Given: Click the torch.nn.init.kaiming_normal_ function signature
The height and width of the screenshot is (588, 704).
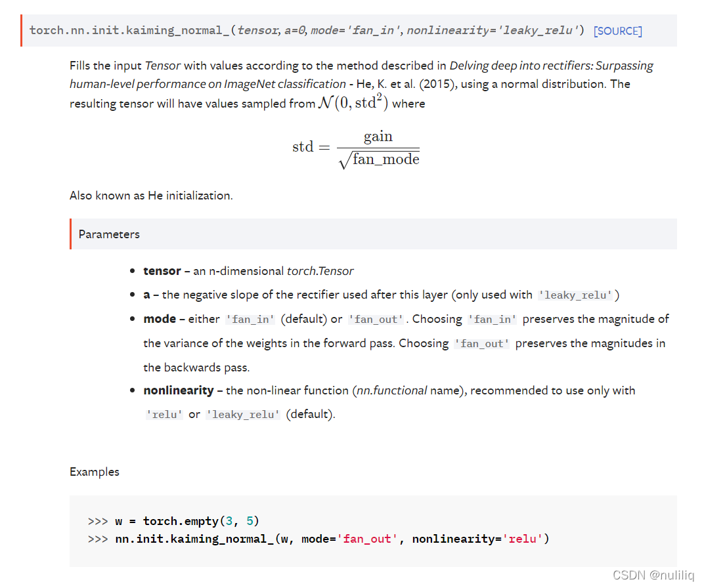Looking at the screenshot, I should 307,30.
